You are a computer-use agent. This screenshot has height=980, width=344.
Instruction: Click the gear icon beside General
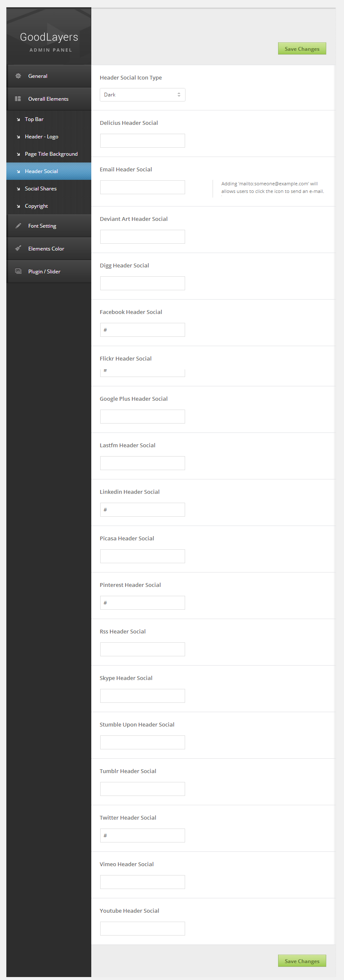click(18, 76)
